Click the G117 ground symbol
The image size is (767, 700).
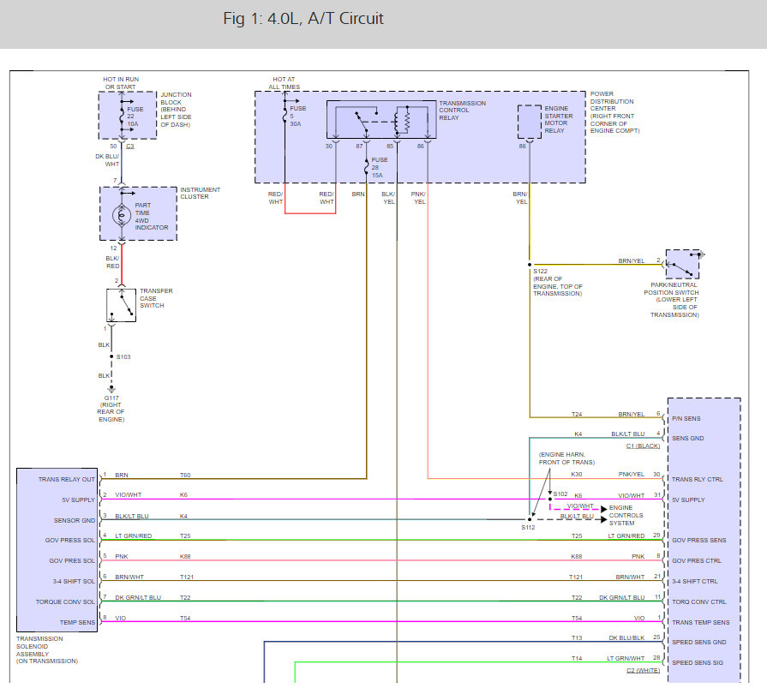[111, 390]
